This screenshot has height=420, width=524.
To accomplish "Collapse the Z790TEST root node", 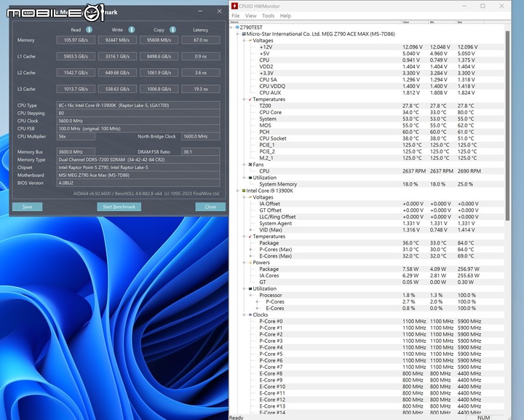I will pyautogui.click(x=231, y=28).
